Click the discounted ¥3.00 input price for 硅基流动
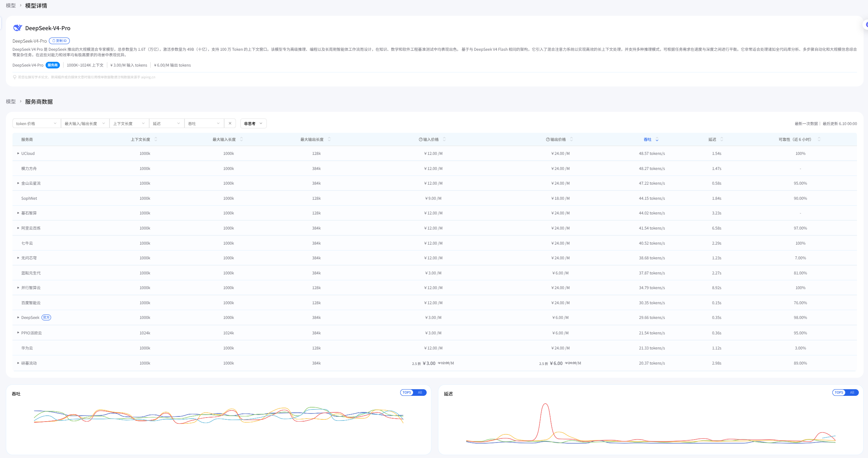This screenshot has width=868, height=458. [429, 363]
